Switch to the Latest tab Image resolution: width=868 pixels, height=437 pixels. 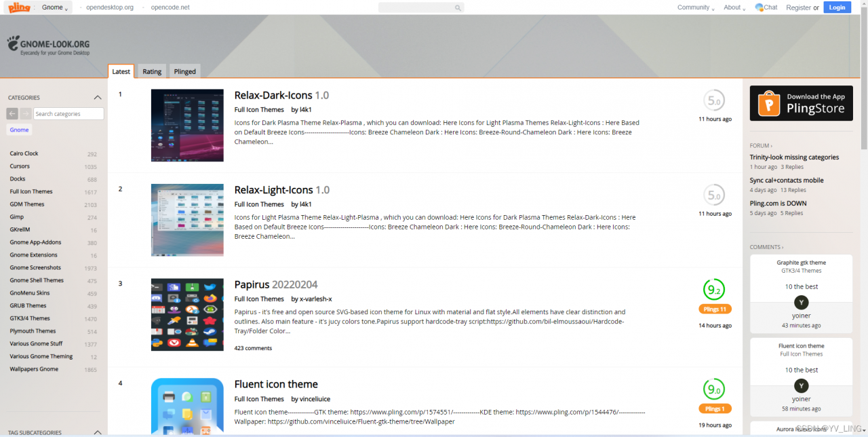(x=121, y=71)
